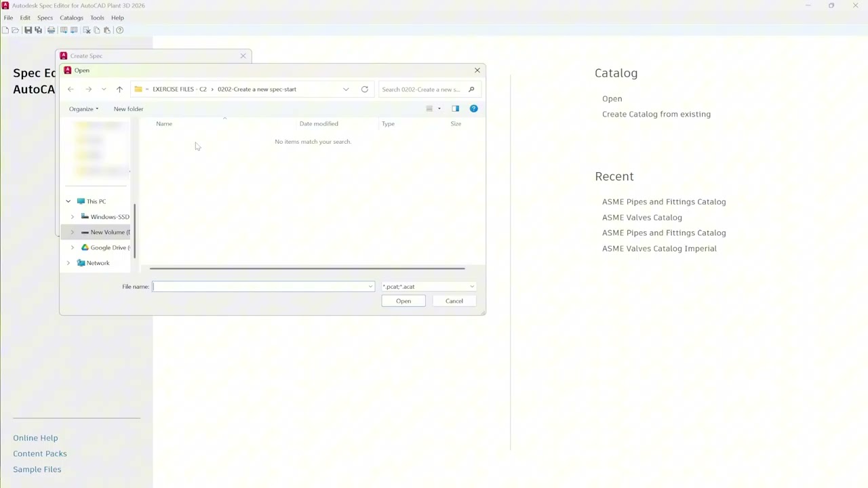The height and width of the screenshot is (488, 868).
Task: Close the Create Spec window
Action: tap(243, 56)
